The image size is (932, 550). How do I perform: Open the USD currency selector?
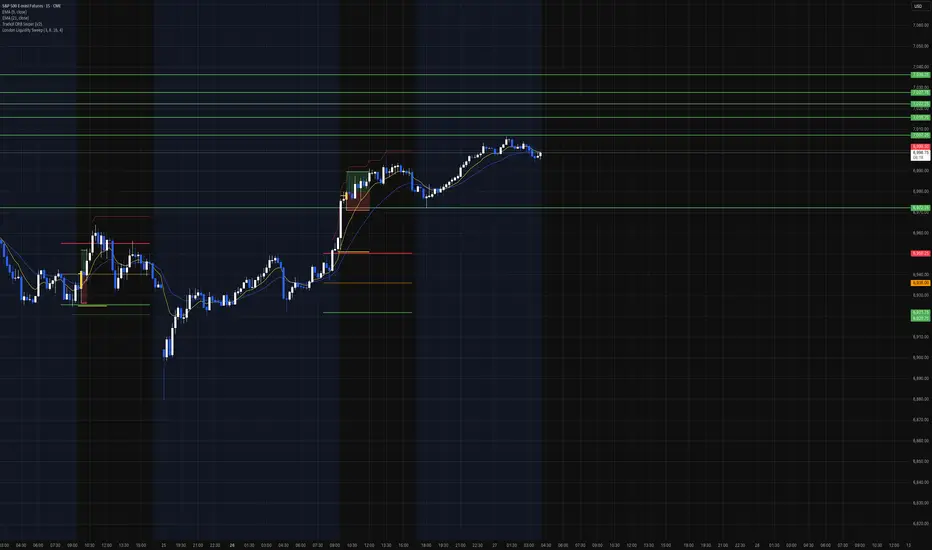pyautogui.click(x=918, y=6)
